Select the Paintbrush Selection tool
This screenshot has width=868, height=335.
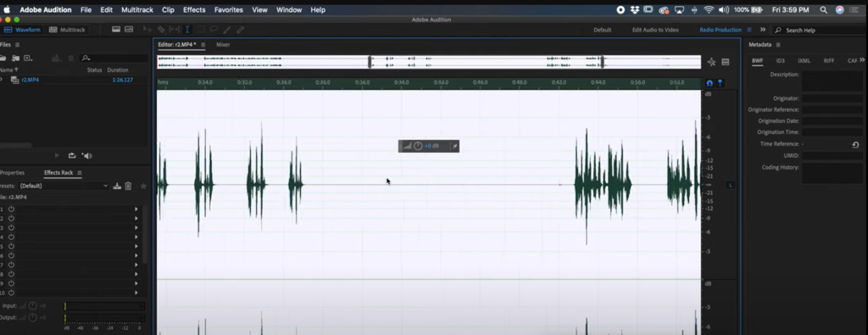click(x=226, y=30)
